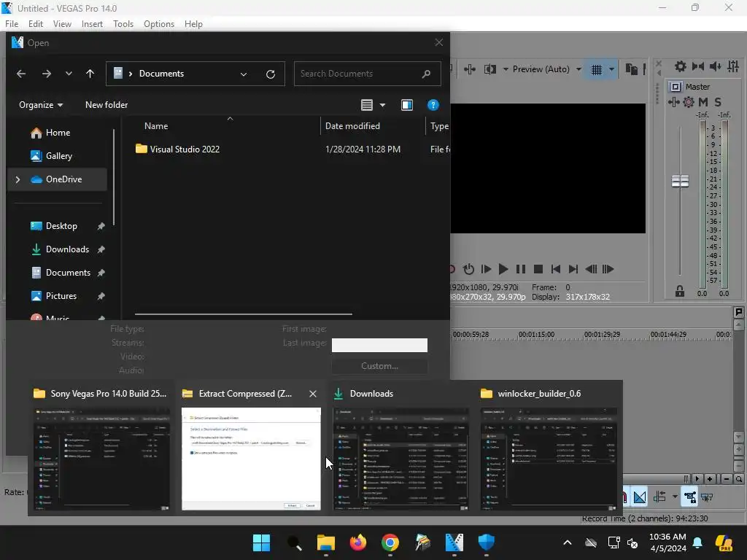747x560 pixels.
Task: Click Master automation settings gear icon
Action: [689, 102]
